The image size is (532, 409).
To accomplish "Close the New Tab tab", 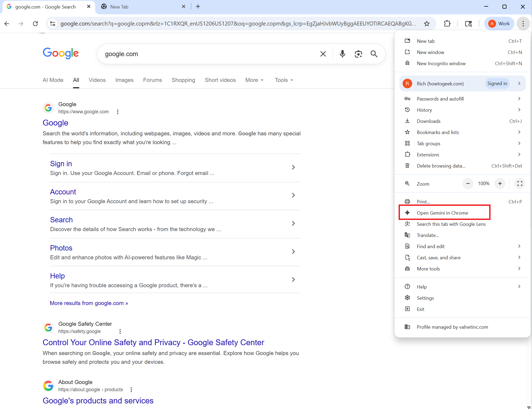I will pos(184,7).
